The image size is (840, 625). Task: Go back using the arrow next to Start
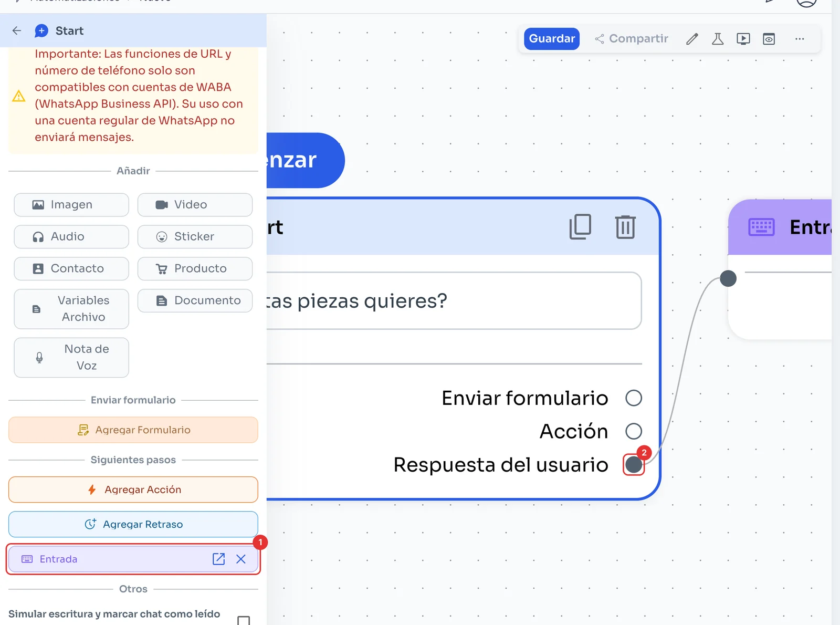(x=17, y=30)
